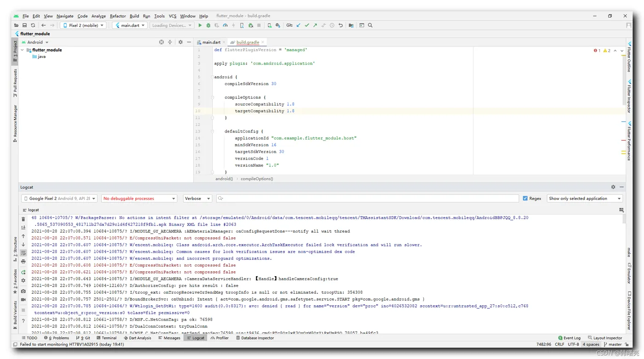Clear logcat with the trash icon
Screen dimensions: 644x359
23,219
